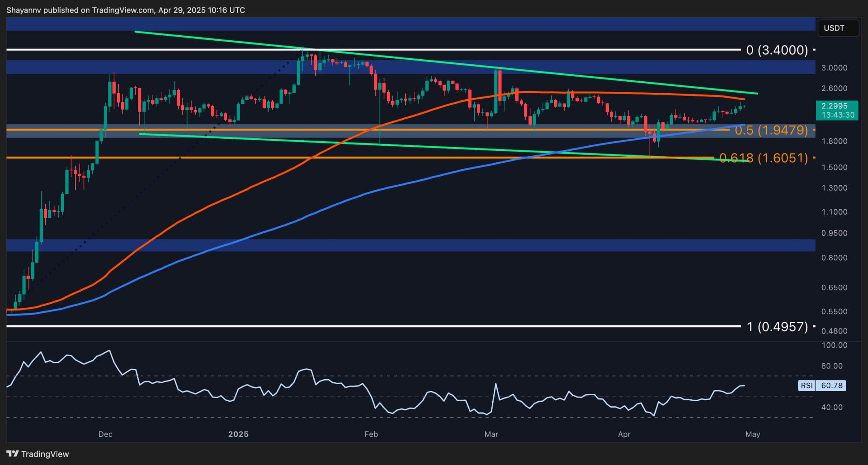
Task: Open the Shayannv publisher attribution link
Action: tap(23, 10)
